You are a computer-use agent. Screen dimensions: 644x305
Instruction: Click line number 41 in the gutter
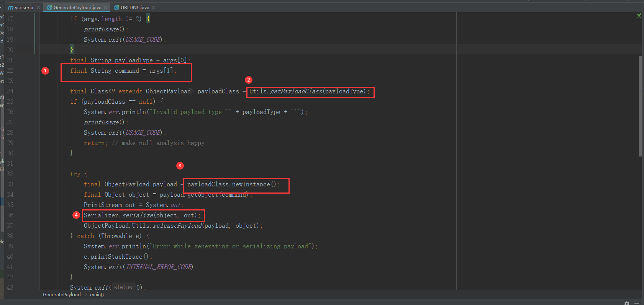[x=10, y=267]
